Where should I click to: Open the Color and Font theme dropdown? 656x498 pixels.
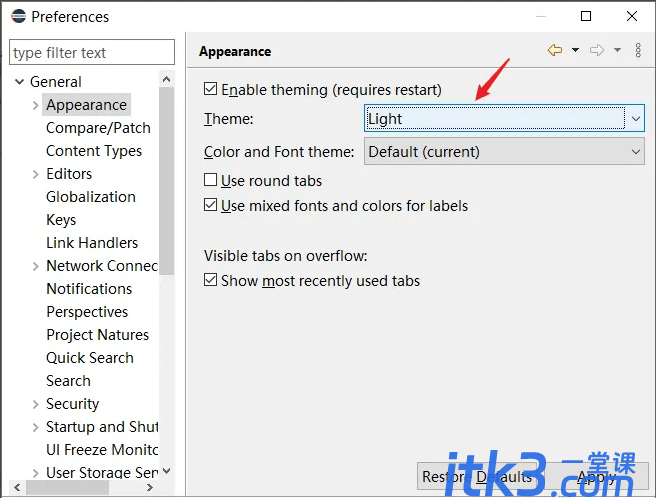coord(504,151)
